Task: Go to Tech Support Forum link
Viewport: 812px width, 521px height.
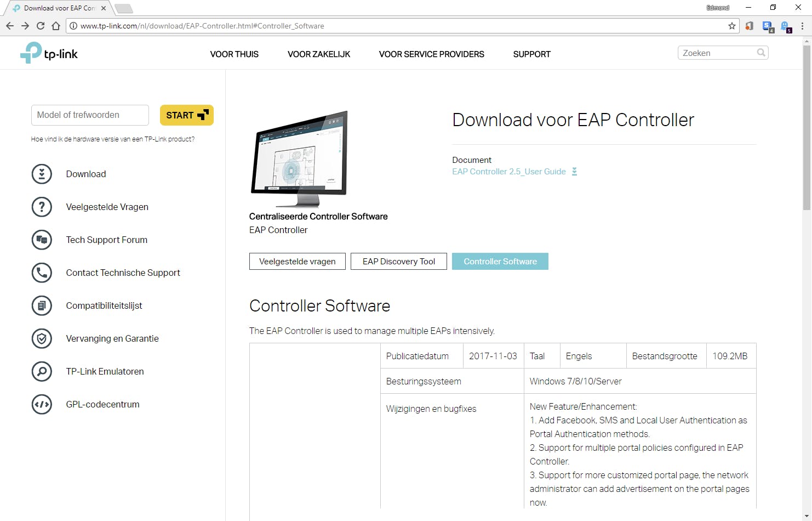Action: click(x=107, y=240)
